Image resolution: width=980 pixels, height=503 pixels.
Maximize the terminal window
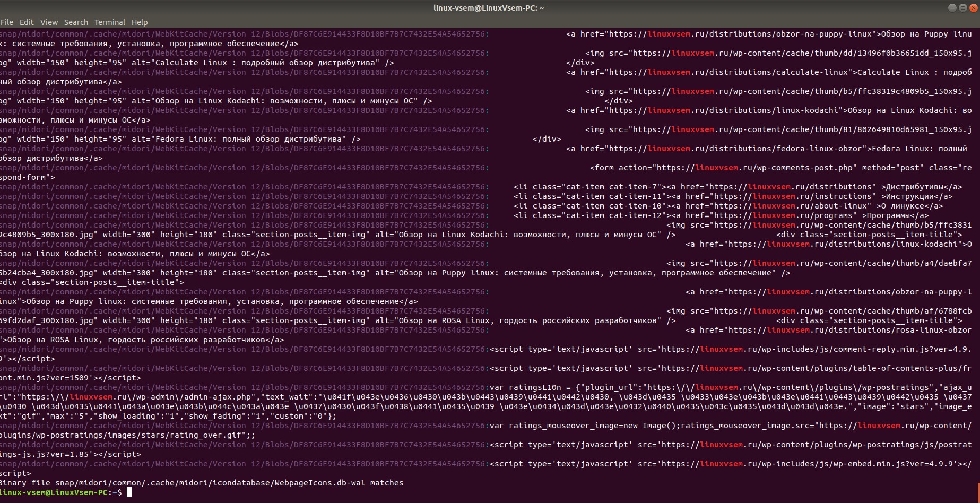[963, 8]
